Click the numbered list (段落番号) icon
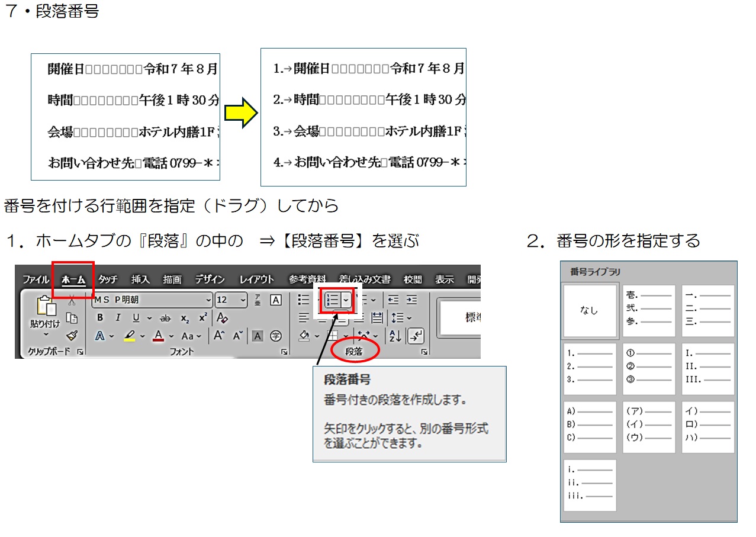Screen dimensions: 756x537 point(331,301)
